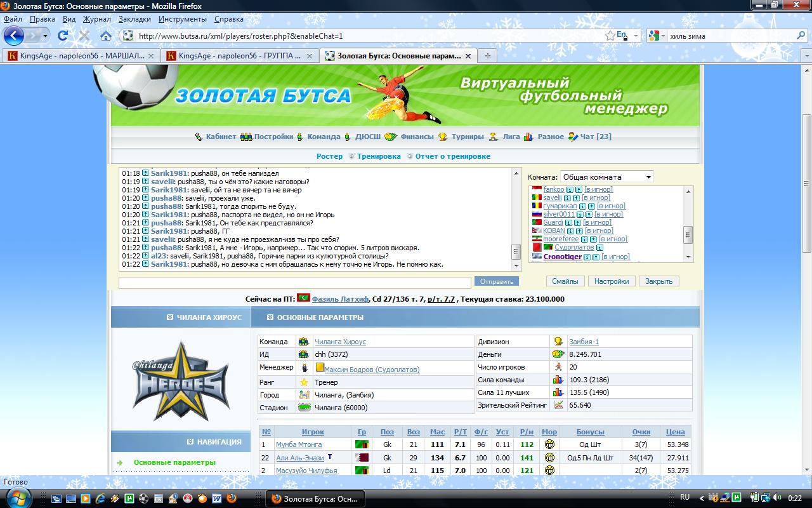
Task: Click the Chilanga Heroes team logo
Action: (180, 382)
